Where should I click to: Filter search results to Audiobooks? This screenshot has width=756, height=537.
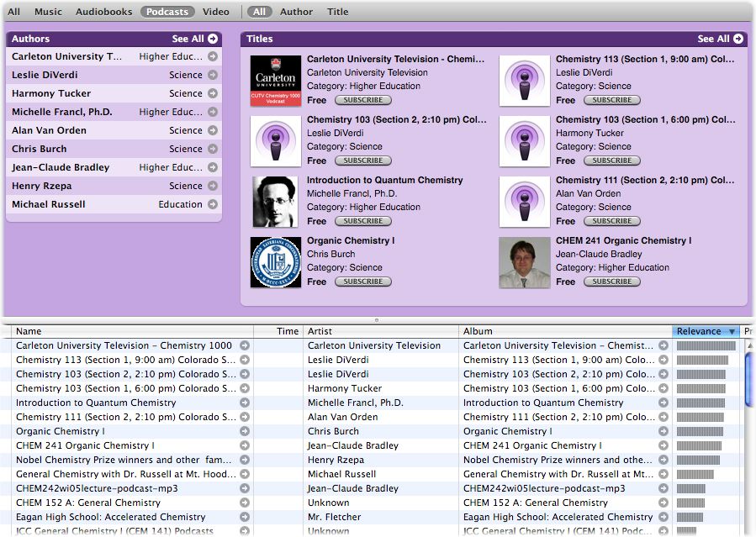click(x=103, y=12)
